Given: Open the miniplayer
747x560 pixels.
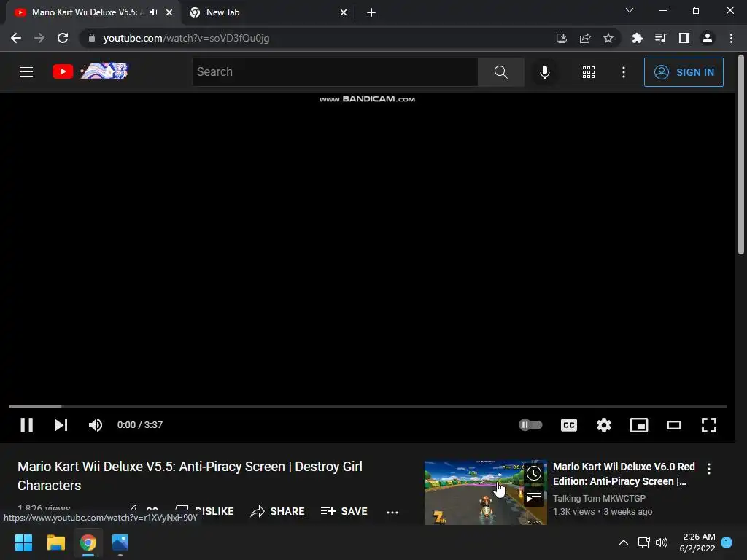Looking at the screenshot, I should click(639, 425).
